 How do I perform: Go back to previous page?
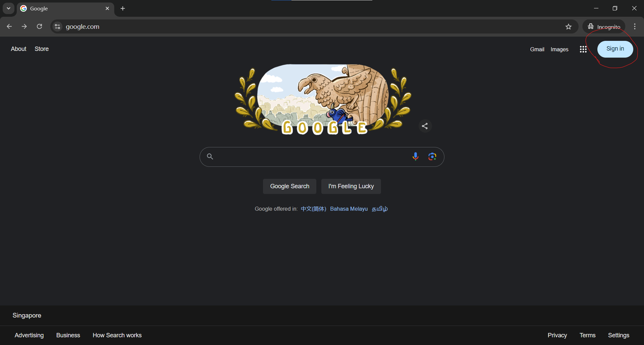coord(9,26)
